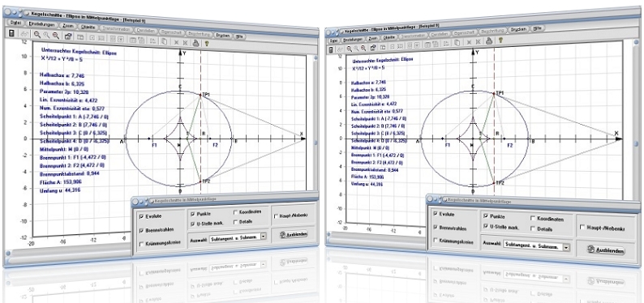Toggle Punkte checkbox in right dialog
Screen dimensions: 644x303
[x=487, y=216]
